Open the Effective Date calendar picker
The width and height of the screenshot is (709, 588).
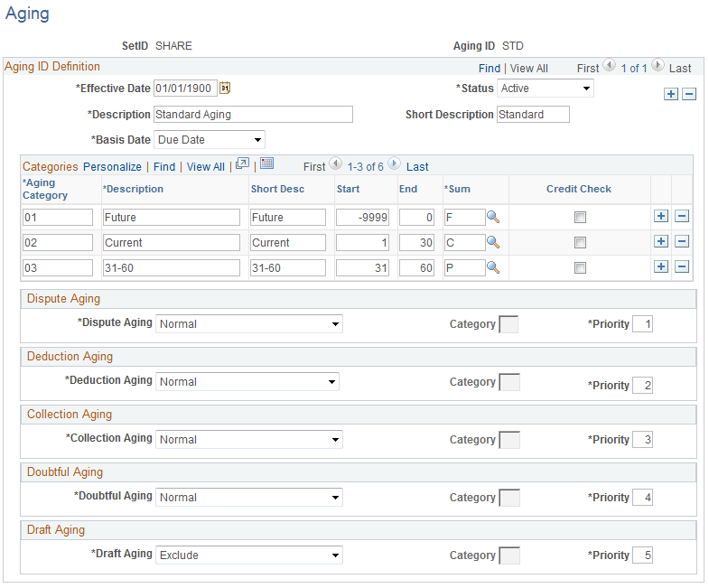(x=225, y=88)
